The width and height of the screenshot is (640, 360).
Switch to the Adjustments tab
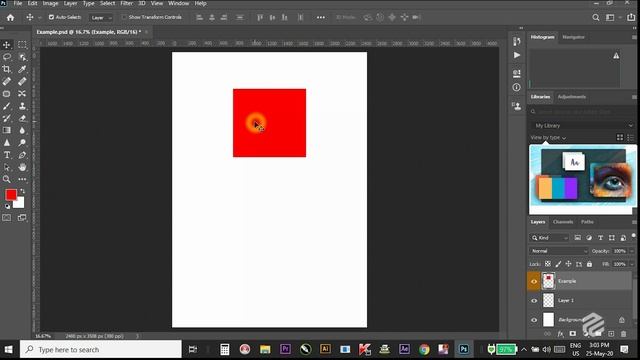(x=571, y=97)
